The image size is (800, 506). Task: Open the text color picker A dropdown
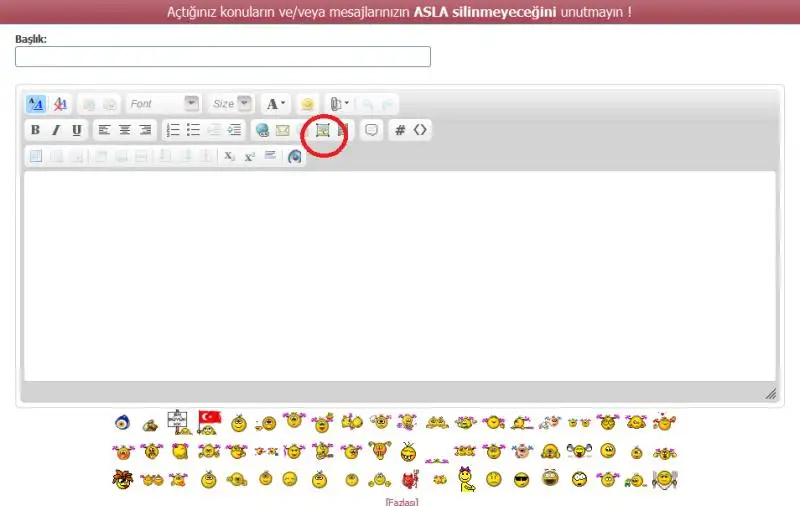275,104
